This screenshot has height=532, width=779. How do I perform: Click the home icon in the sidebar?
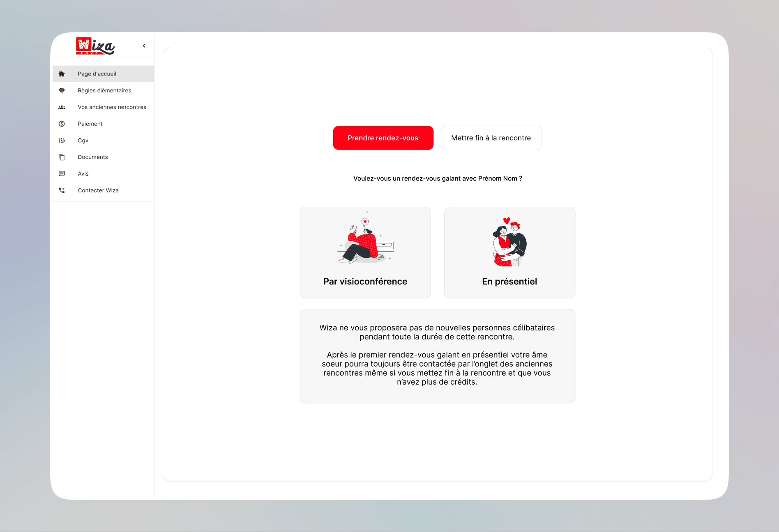pos(62,74)
